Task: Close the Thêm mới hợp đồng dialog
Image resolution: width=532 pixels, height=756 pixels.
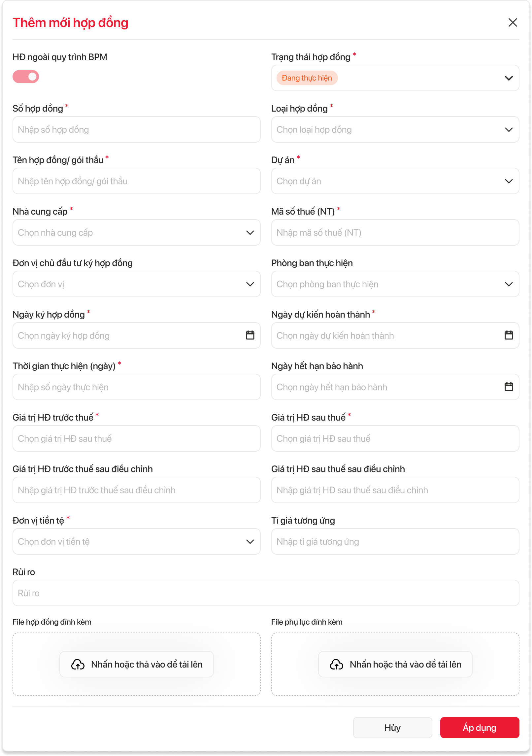Action: coord(513,22)
